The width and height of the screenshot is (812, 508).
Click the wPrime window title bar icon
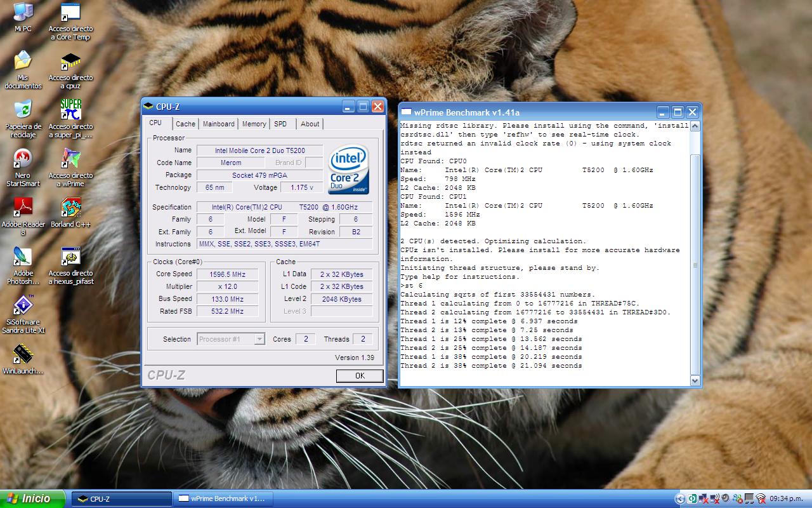(406, 112)
